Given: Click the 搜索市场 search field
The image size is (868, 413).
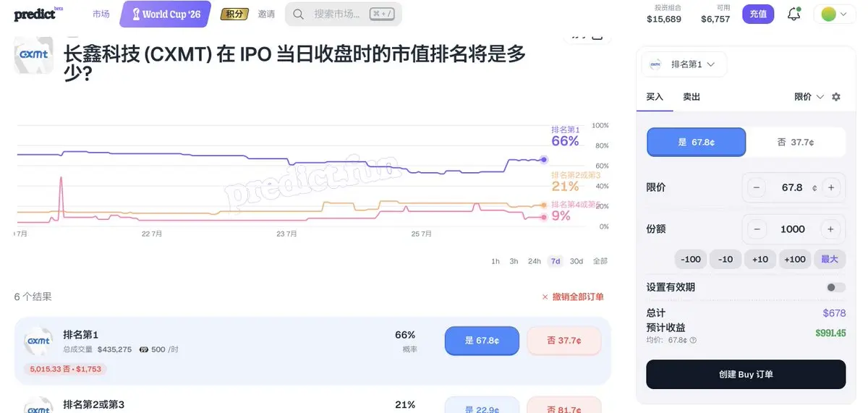Looking at the screenshot, I should tap(343, 14).
